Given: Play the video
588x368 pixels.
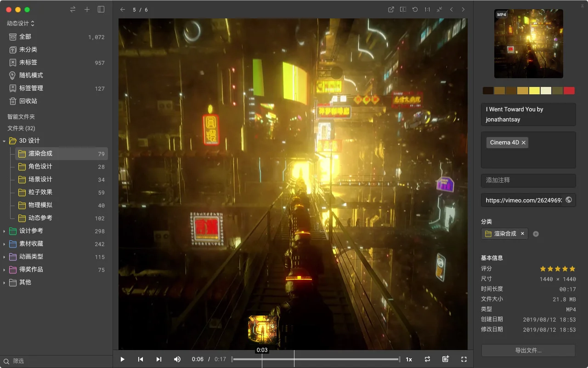Looking at the screenshot, I should [x=123, y=359].
